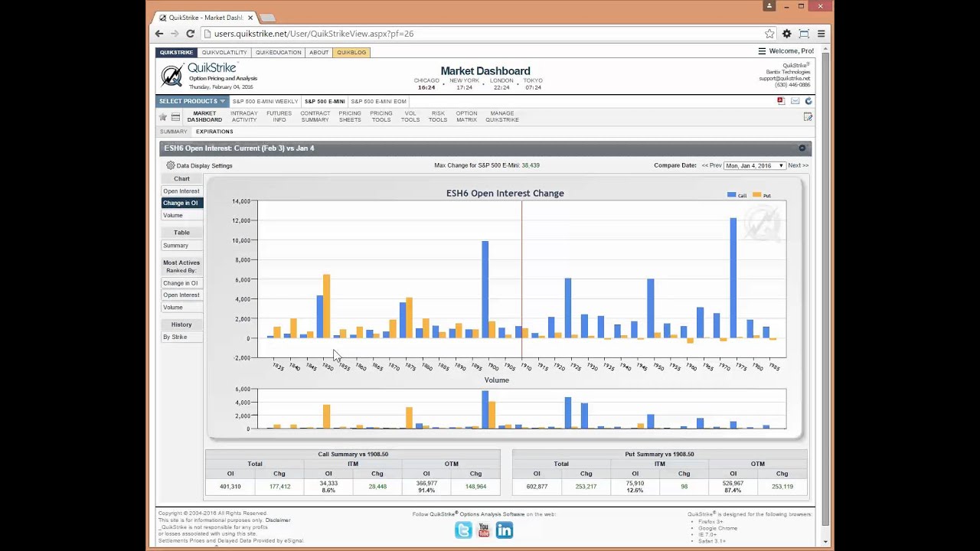Open the notes edit pencil icon
The image size is (980, 551).
(x=808, y=117)
